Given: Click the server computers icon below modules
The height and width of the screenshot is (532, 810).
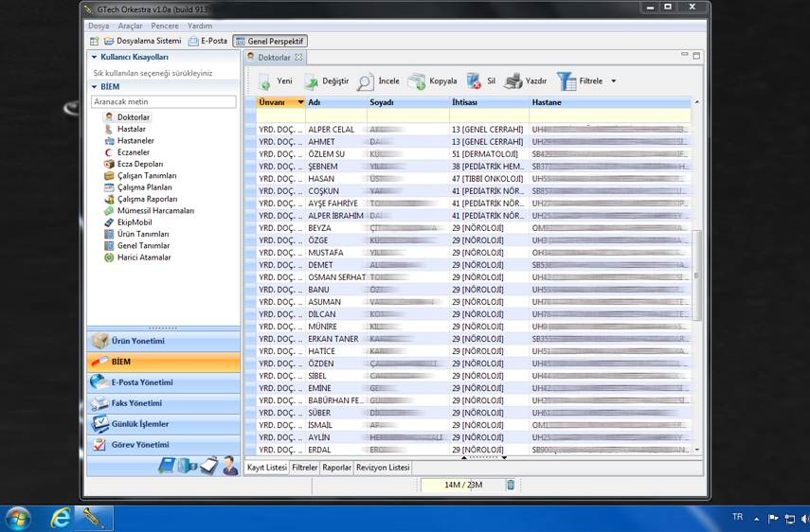Looking at the screenshot, I should click(x=187, y=466).
